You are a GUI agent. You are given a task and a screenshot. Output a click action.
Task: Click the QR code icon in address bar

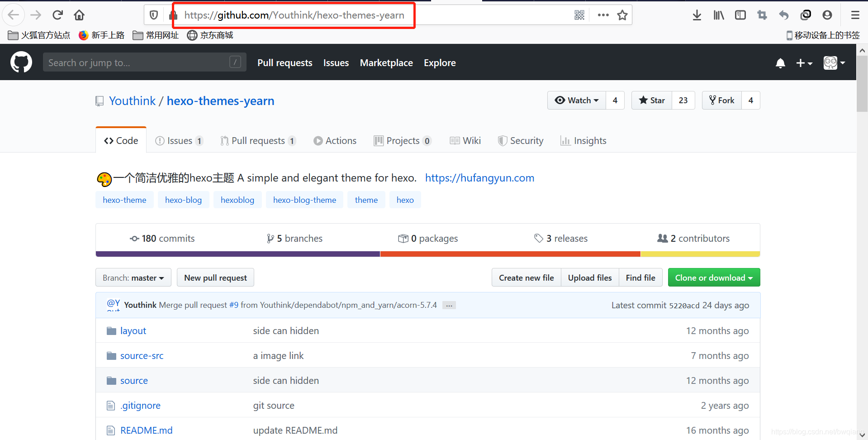[x=579, y=15]
